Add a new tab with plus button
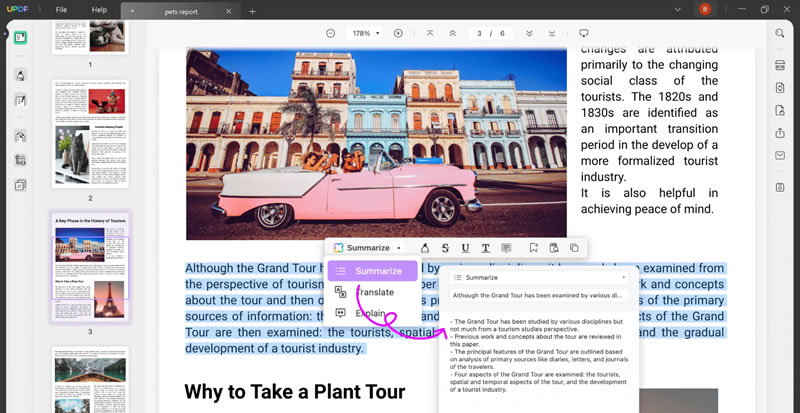The image size is (800, 413). click(x=252, y=11)
